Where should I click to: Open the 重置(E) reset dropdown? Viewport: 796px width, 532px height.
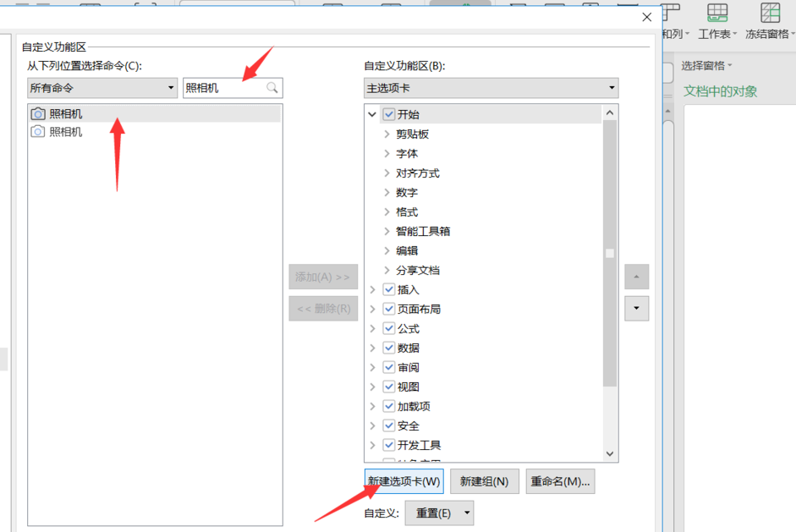(439, 513)
